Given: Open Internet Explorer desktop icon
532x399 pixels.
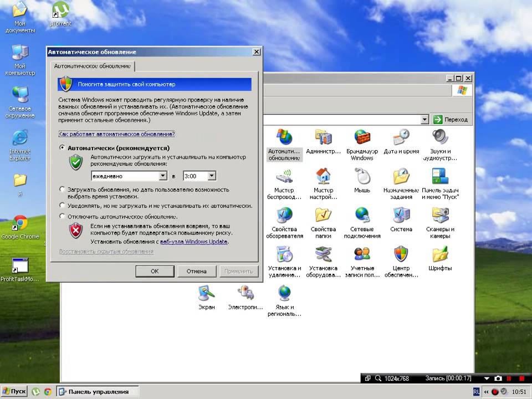Looking at the screenshot, I should point(20,145).
